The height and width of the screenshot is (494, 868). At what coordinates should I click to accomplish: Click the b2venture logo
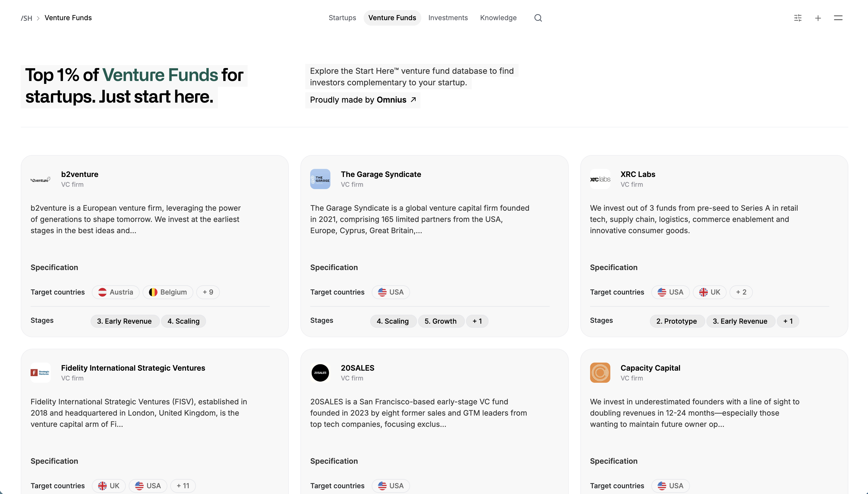40,179
